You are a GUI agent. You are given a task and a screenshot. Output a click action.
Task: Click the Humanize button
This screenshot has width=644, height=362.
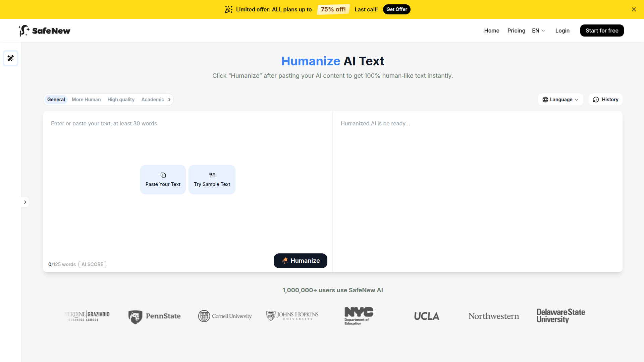(x=300, y=261)
